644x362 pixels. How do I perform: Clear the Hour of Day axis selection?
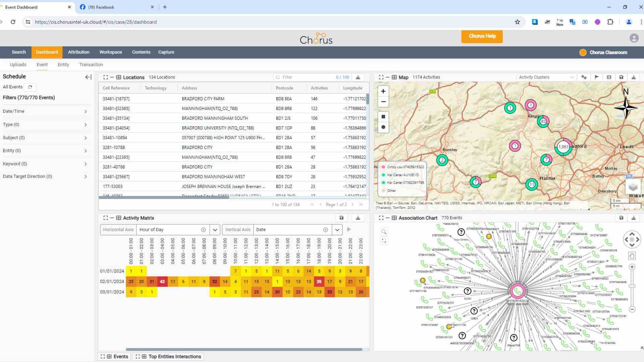(x=203, y=230)
